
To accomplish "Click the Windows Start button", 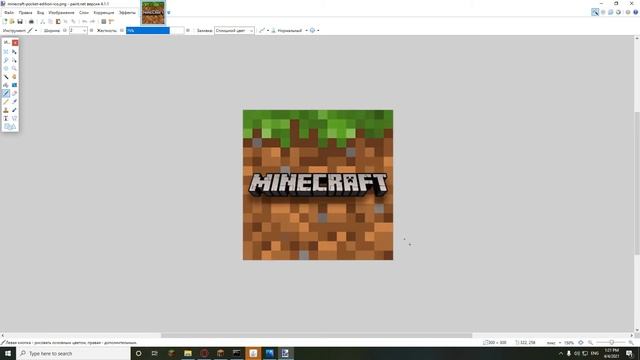I will tap(8, 353).
